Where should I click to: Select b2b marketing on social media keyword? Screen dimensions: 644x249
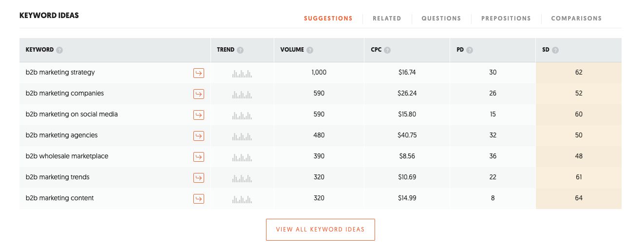[x=72, y=114]
